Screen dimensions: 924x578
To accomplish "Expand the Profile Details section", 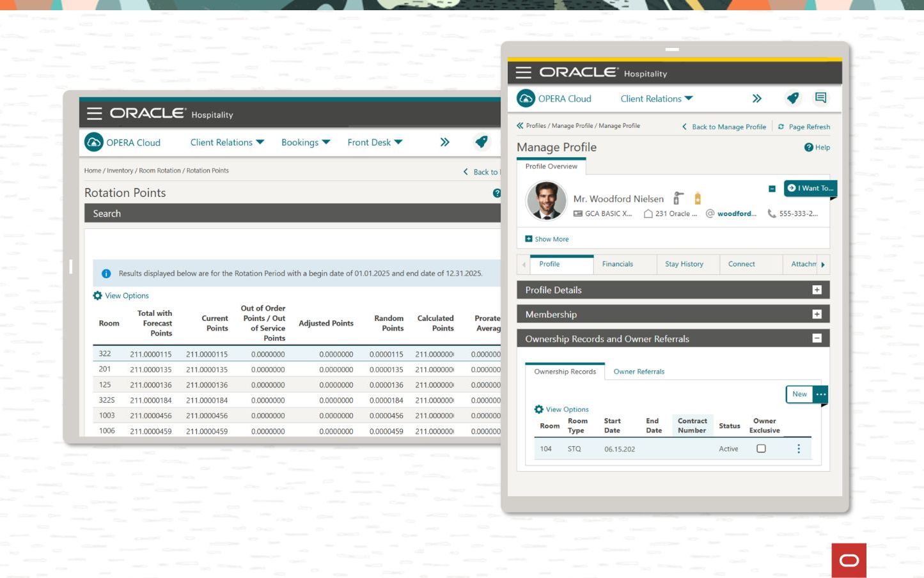I will 817,290.
